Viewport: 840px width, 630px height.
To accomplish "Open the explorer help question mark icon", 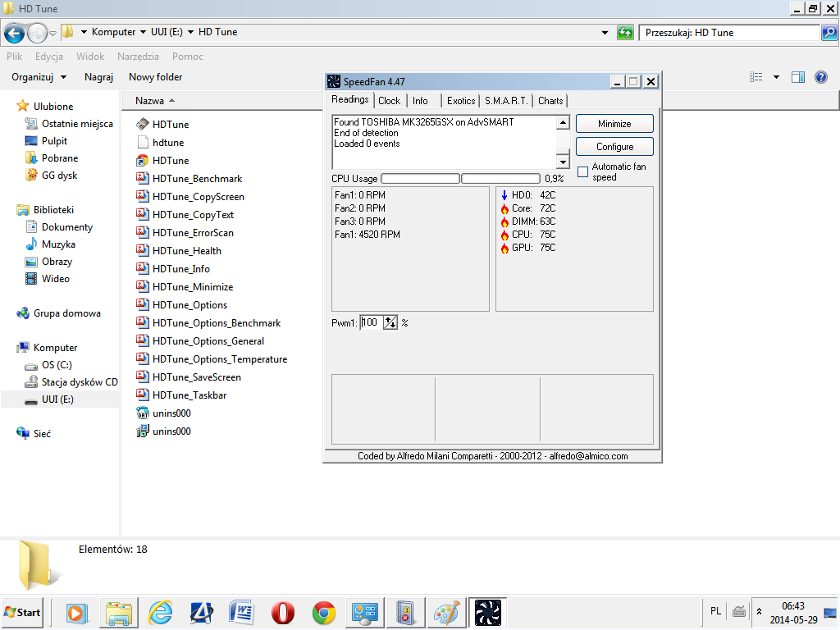I will coord(820,77).
